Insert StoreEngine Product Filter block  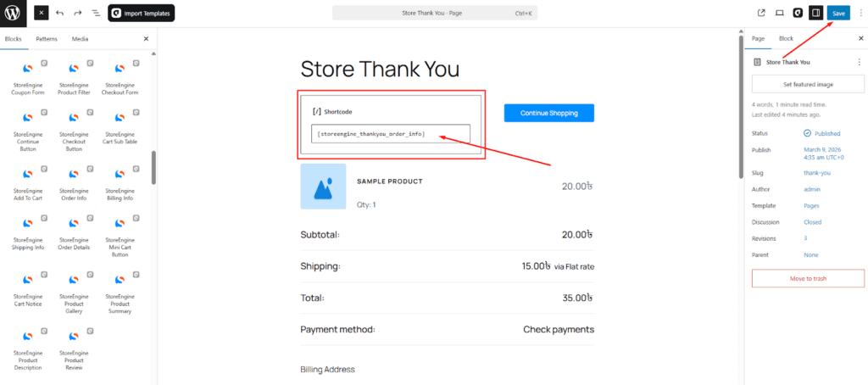(x=74, y=77)
